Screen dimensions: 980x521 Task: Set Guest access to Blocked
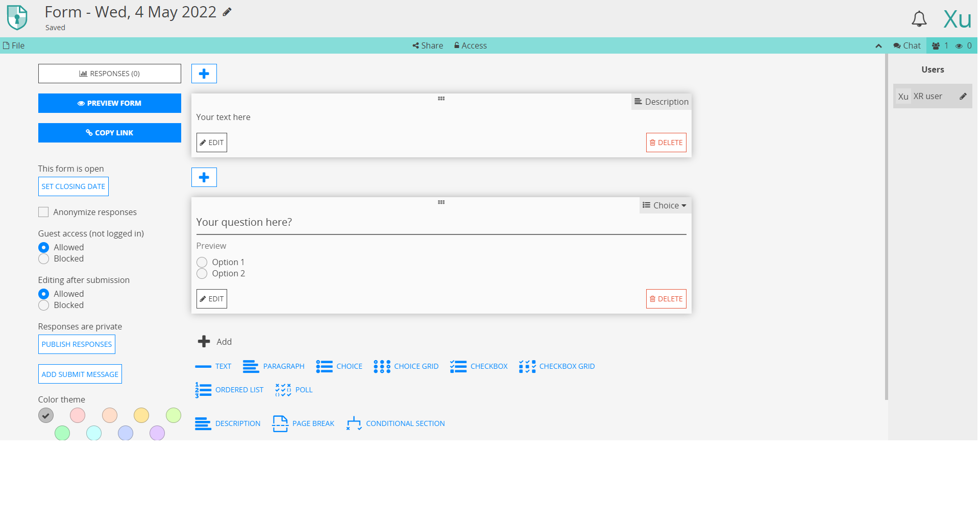tap(44, 258)
